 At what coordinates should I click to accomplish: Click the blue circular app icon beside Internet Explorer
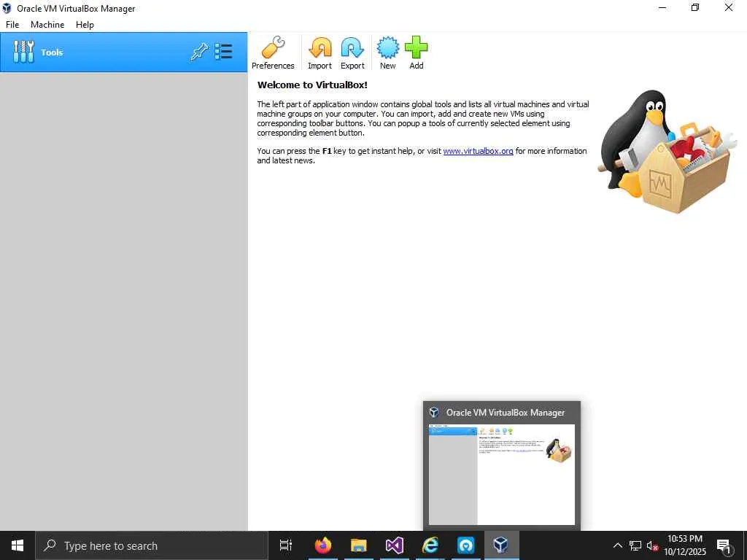click(x=466, y=545)
